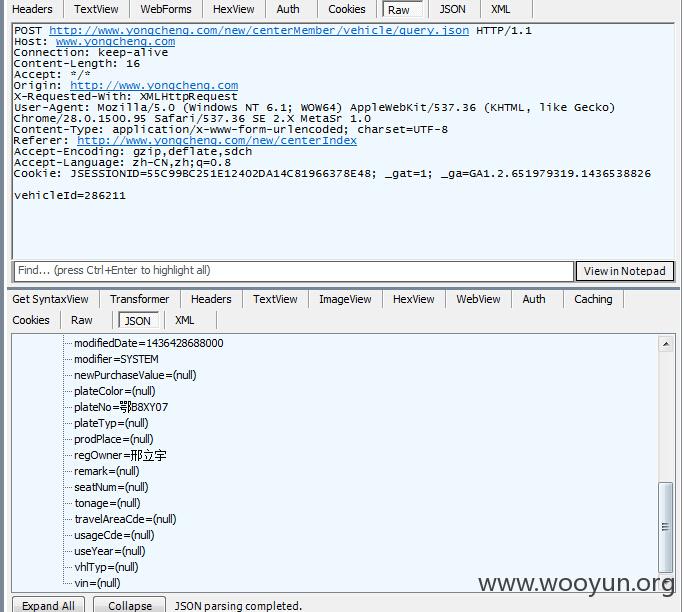Switch to response Raw tab
The height and width of the screenshot is (612, 684).
click(x=82, y=320)
